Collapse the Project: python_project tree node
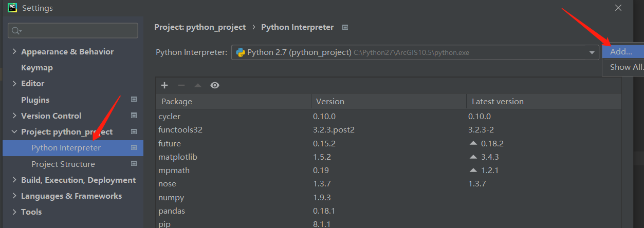This screenshot has width=644, height=228. point(14,132)
